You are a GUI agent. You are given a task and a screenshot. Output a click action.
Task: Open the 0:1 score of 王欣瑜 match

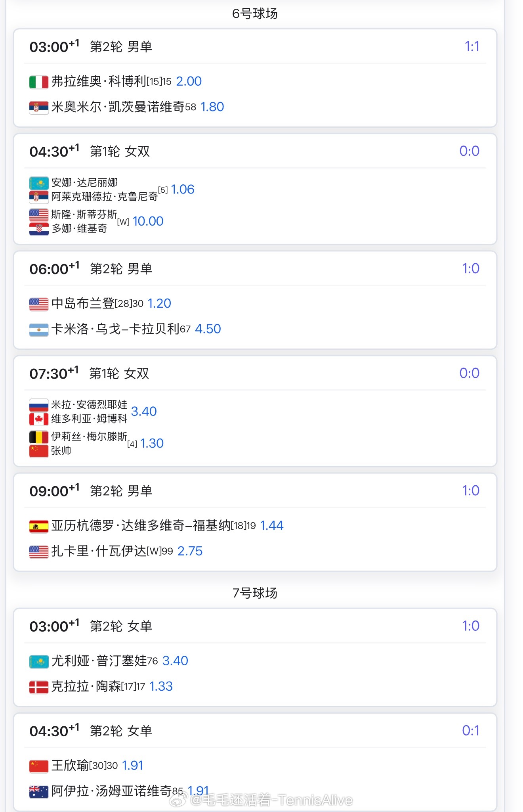[x=471, y=731]
